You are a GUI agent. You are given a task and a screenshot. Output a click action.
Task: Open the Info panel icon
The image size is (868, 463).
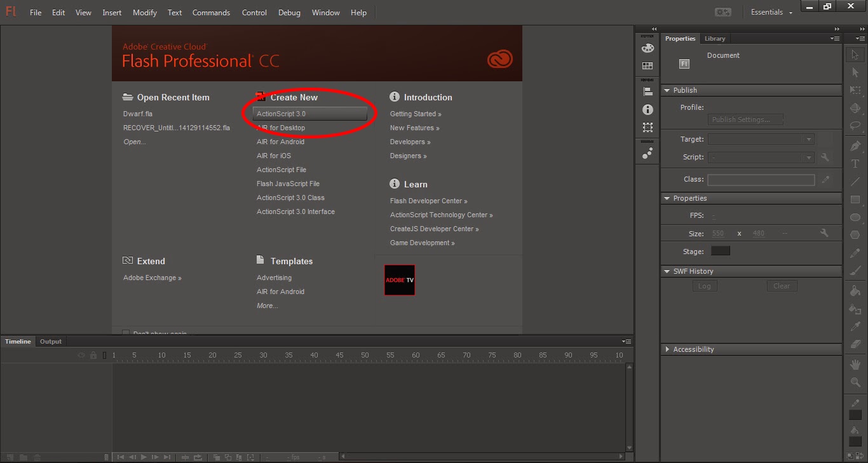pos(648,109)
